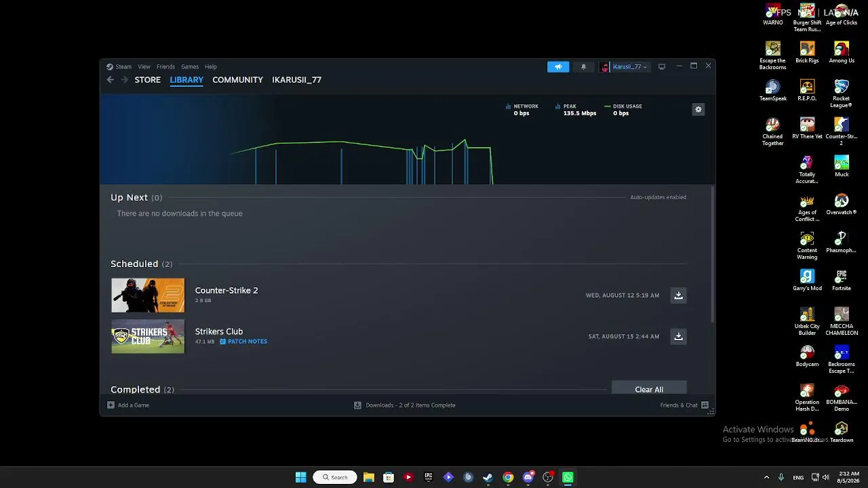The height and width of the screenshot is (488, 868).
Task: Open the Games menu
Action: coord(190,66)
